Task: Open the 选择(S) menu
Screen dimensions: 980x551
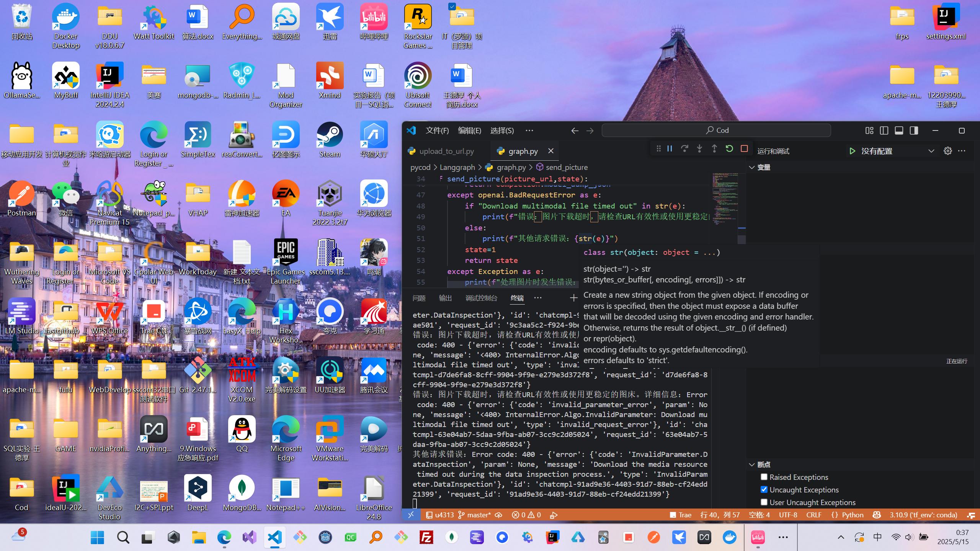Action: (x=502, y=130)
